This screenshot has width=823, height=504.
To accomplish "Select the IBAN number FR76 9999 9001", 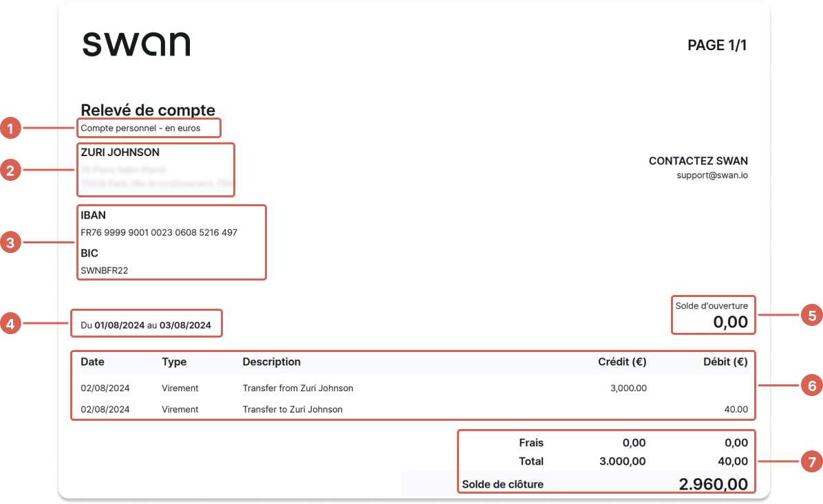I will (159, 232).
